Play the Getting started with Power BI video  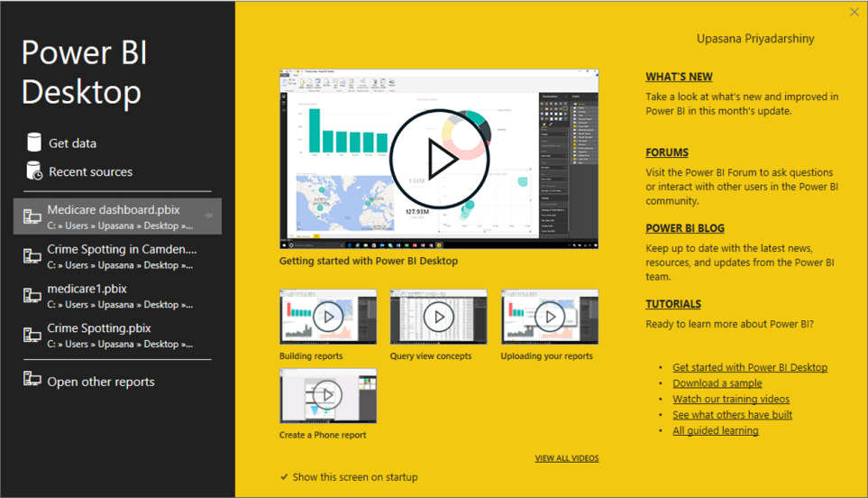point(439,160)
